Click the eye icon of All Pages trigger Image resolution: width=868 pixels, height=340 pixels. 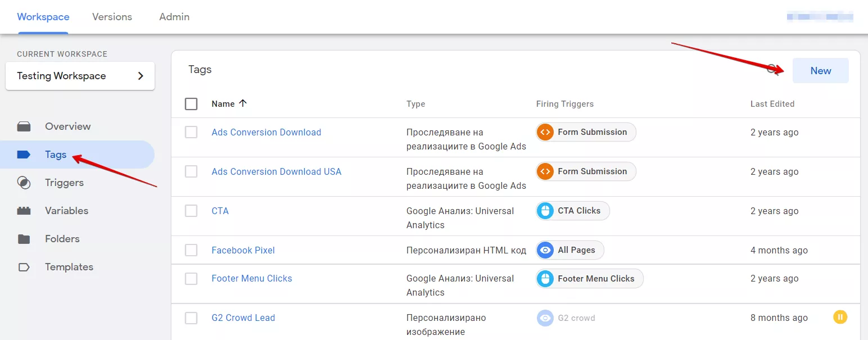545,250
